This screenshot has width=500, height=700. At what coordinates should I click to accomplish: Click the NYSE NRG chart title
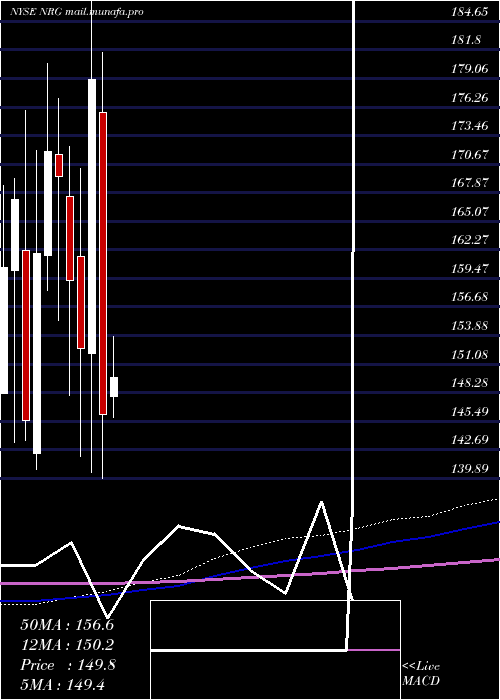(77, 12)
